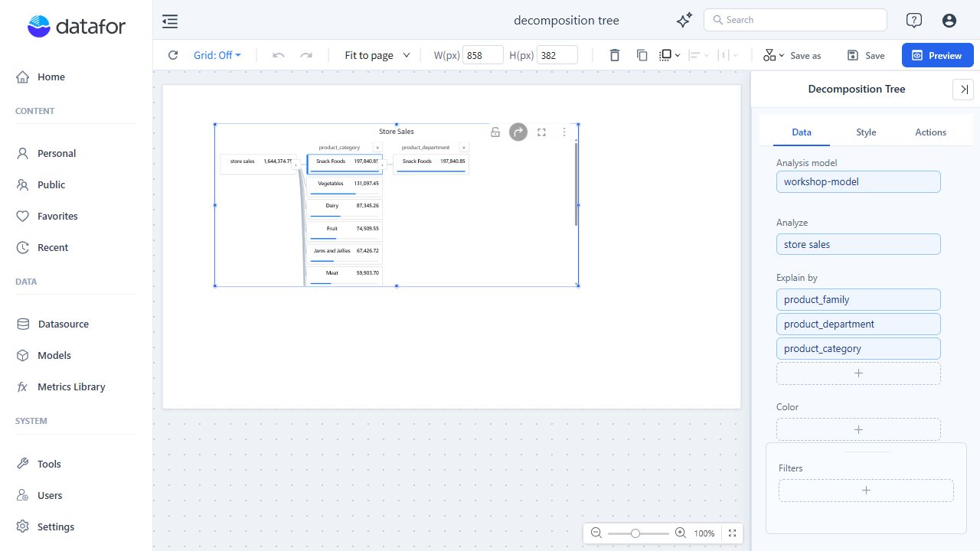This screenshot has height=551, width=980.
Task: Open the user account avatar
Action: coord(949,21)
